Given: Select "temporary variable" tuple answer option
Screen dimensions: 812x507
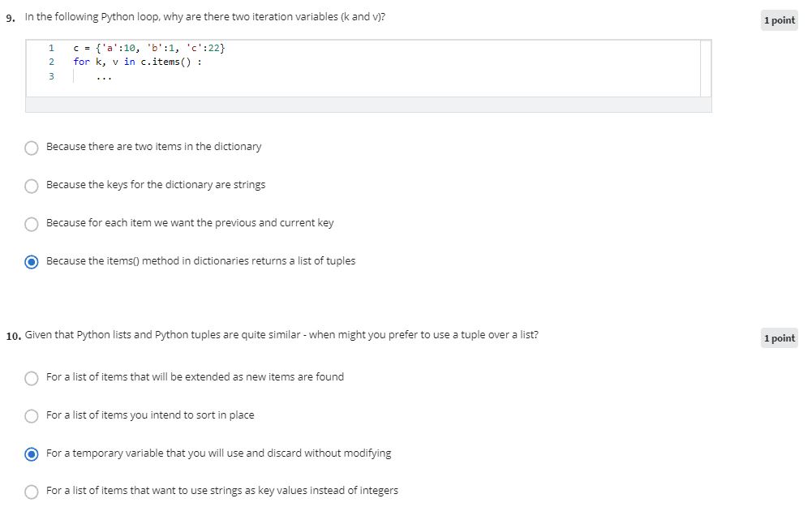Looking at the screenshot, I should click(x=32, y=454).
